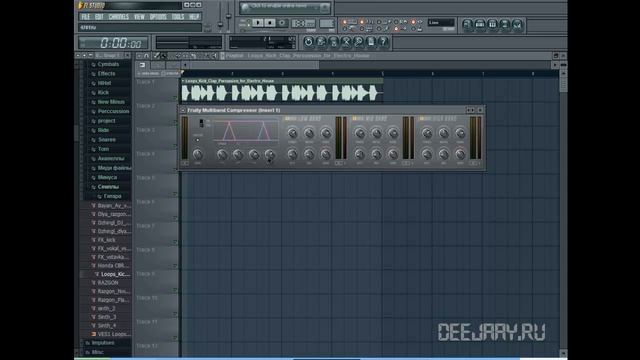The width and height of the screenshot is (640, 360).
Task: Toggle the MID BAND enable switch
Action: click(x=354, y=119)
